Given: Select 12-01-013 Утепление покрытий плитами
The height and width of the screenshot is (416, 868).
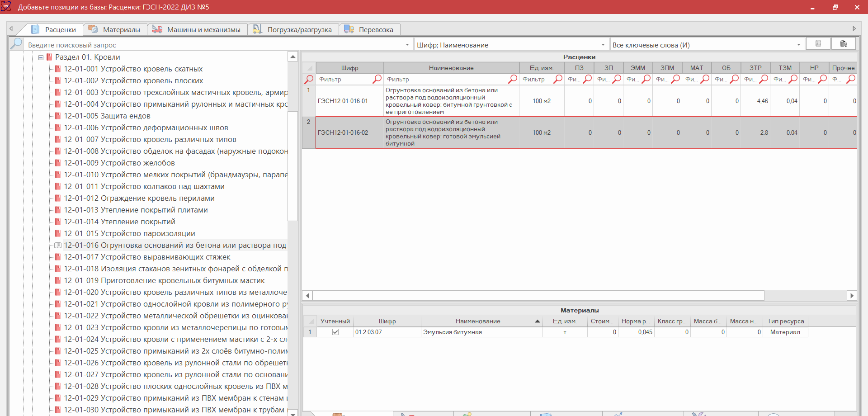Looking at the screenshot, I should 136,210.
